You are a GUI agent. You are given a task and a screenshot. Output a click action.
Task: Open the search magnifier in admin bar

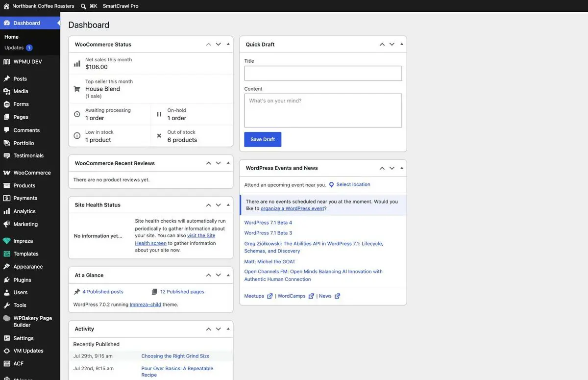[x=83, y=6]
